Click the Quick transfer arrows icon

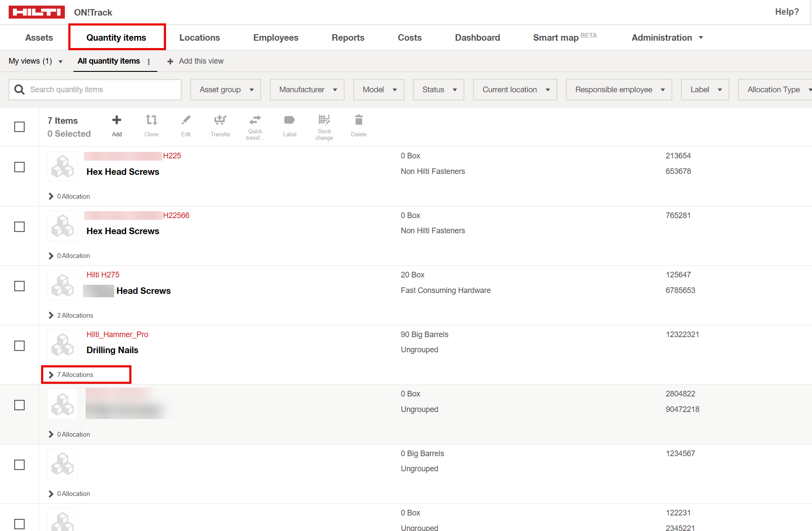pyautogui.click(x=255, y=119)
